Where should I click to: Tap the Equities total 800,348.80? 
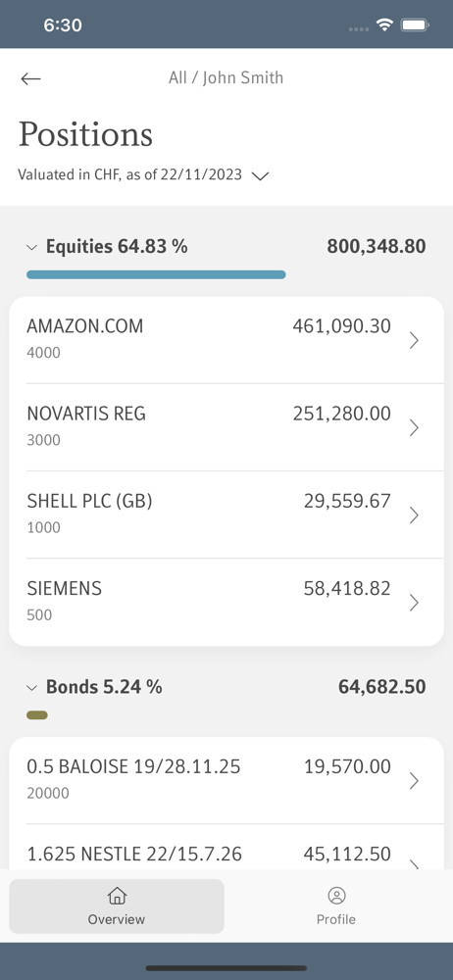[377, 246]
